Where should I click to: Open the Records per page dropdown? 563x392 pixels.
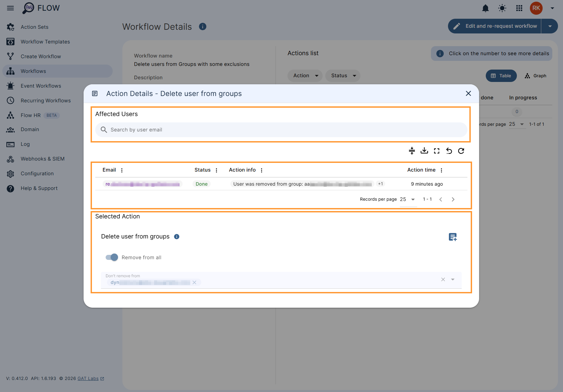(x=408, y=199)
